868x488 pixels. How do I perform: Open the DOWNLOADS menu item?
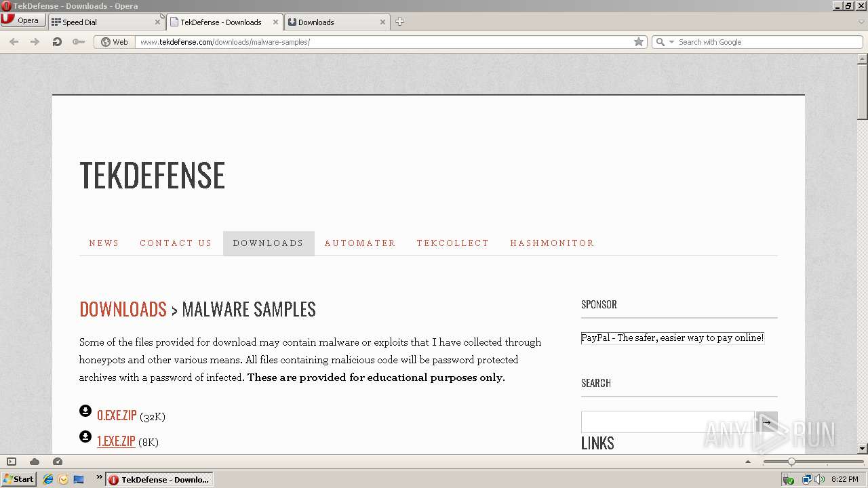tap(269, 243)
